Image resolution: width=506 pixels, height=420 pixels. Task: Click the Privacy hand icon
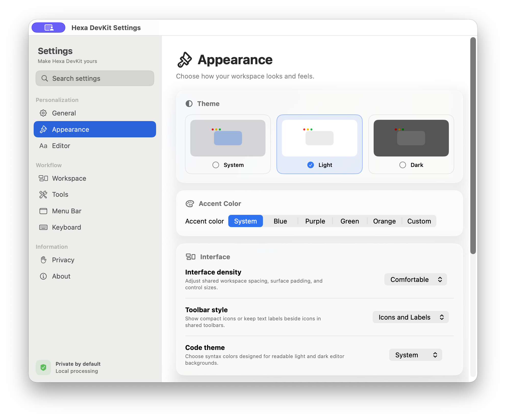(x=43, y=260)
